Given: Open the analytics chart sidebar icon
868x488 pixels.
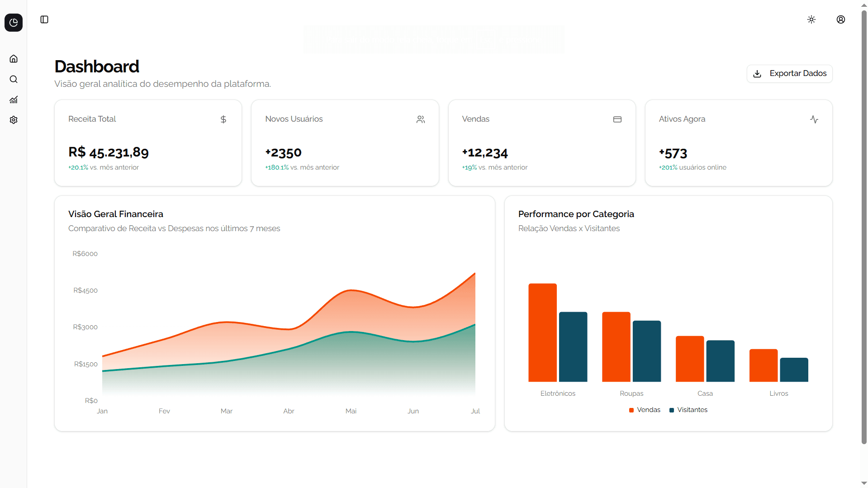Looking at the screenshot, I should point(14,99).
